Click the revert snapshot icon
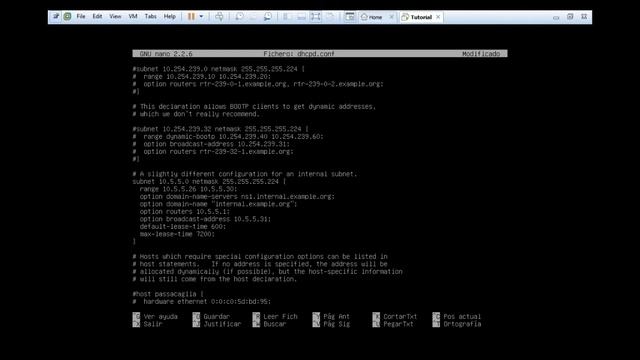Viewport: 640px width, 360px height. [x=253, y=17]
